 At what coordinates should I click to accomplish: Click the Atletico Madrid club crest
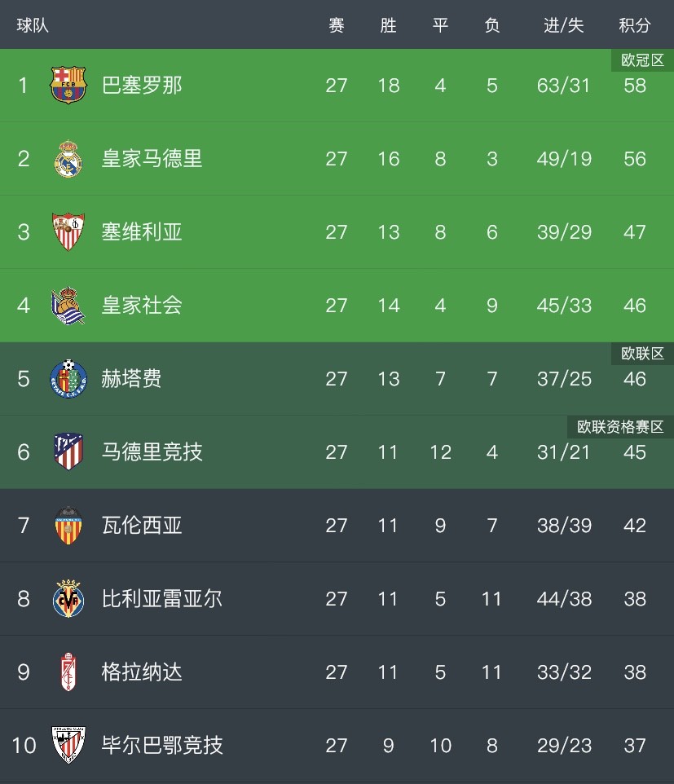[68, 451]
